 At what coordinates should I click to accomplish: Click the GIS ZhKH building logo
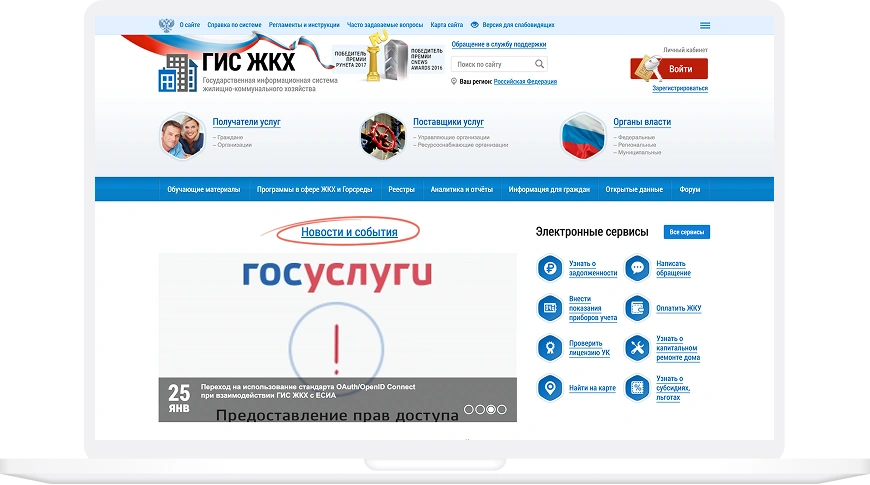point(178,73)
